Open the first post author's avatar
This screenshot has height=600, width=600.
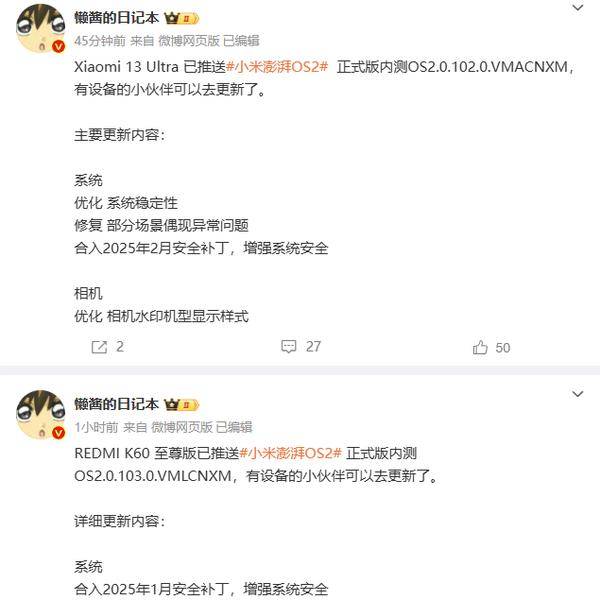point(41,28)
